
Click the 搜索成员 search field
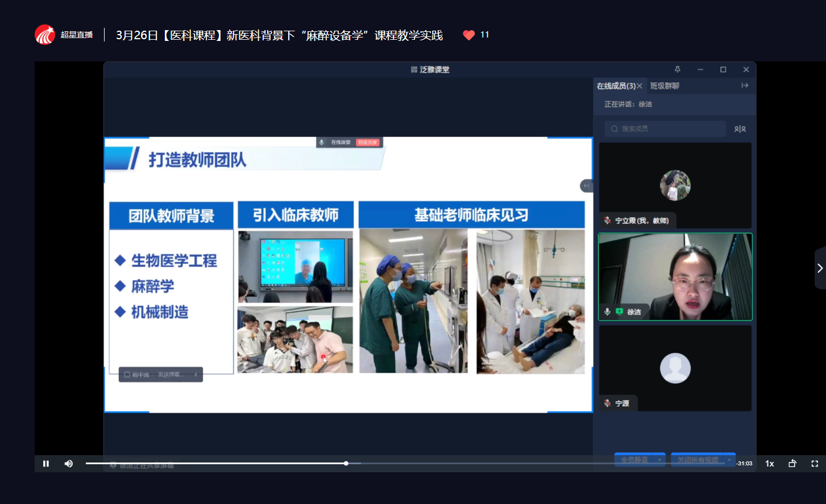[x=665, y=129]
